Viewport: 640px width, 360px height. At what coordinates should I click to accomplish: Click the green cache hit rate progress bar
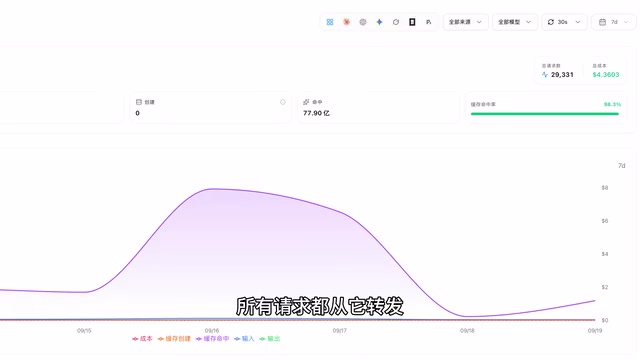coord(545,114)
